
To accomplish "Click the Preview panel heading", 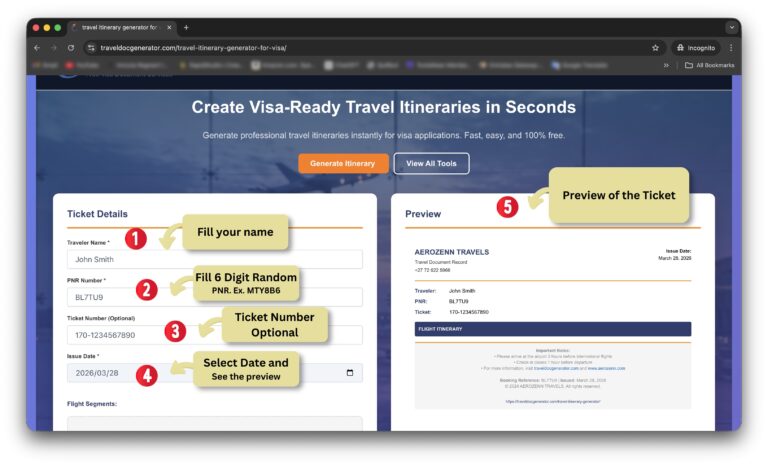I will click(423, 214).
